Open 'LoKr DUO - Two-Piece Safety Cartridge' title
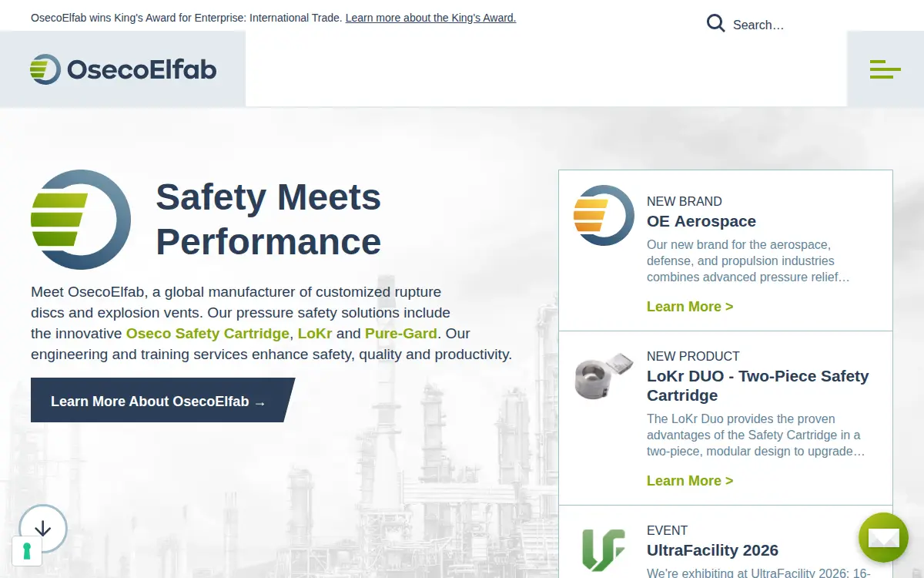Image resolution: width=924 pixels, height=578 pixels. point(758,385)
